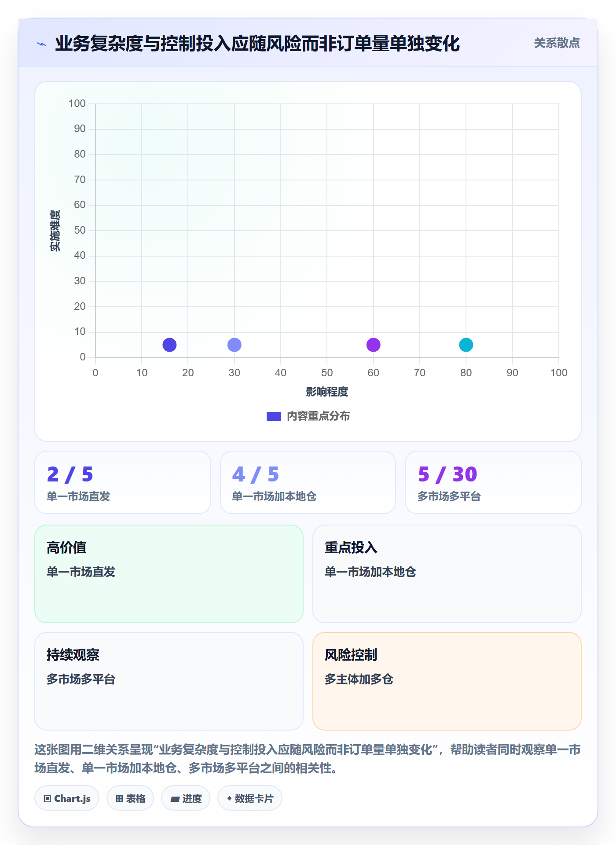
Task: Click the 数据卡片 chip
Action: coord(250,798)
